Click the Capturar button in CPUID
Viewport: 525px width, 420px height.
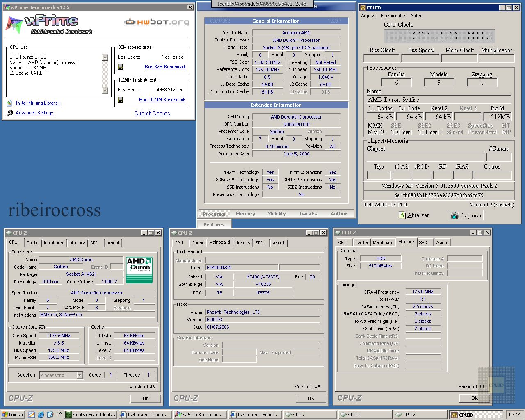point(466,215)
